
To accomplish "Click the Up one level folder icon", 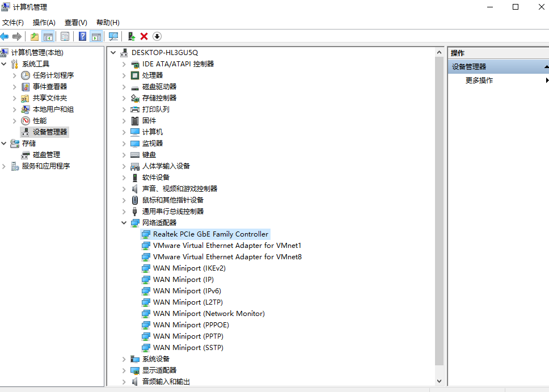I will point(35,36).
